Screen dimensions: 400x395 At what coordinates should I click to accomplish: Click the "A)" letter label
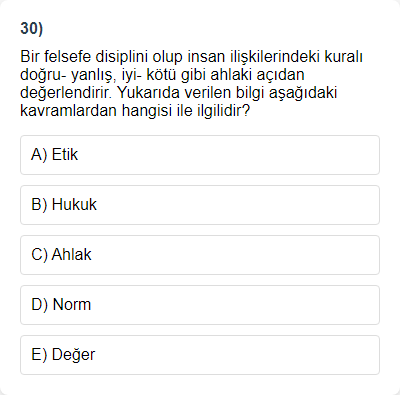coord(39,155)
